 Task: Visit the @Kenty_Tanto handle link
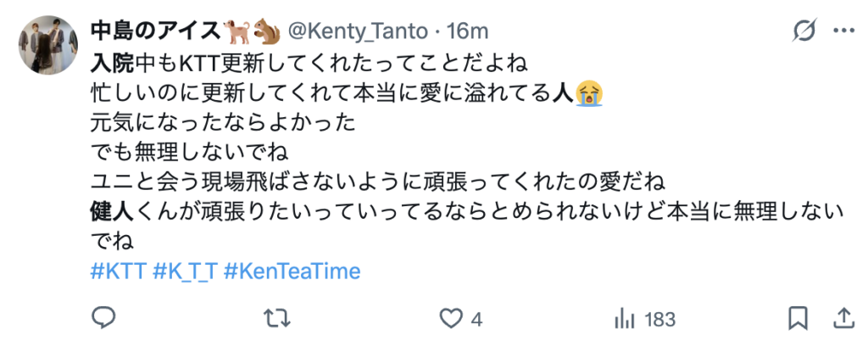click(x=361, y=31)
